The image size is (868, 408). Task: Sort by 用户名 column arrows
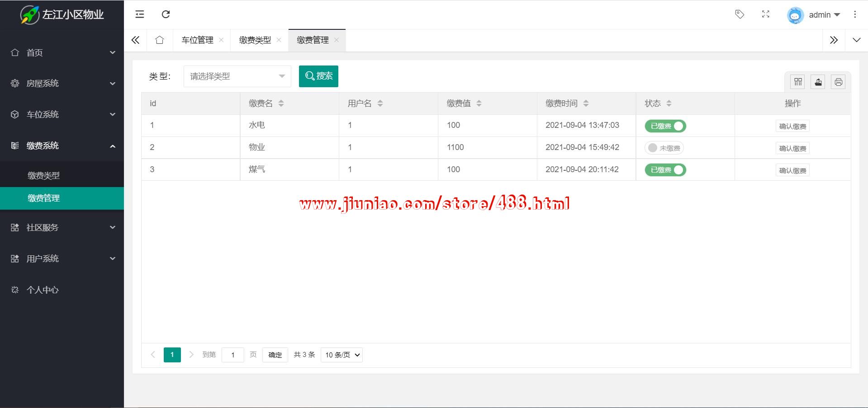[380, 103]
